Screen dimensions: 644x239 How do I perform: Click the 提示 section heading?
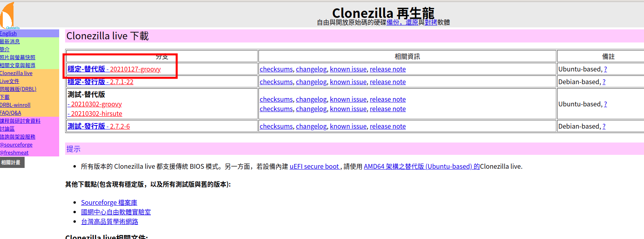[x=73, y=149]
